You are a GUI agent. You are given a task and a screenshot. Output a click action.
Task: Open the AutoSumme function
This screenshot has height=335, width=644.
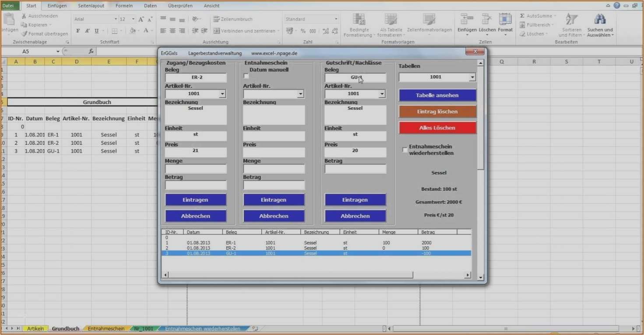point(538,16)
